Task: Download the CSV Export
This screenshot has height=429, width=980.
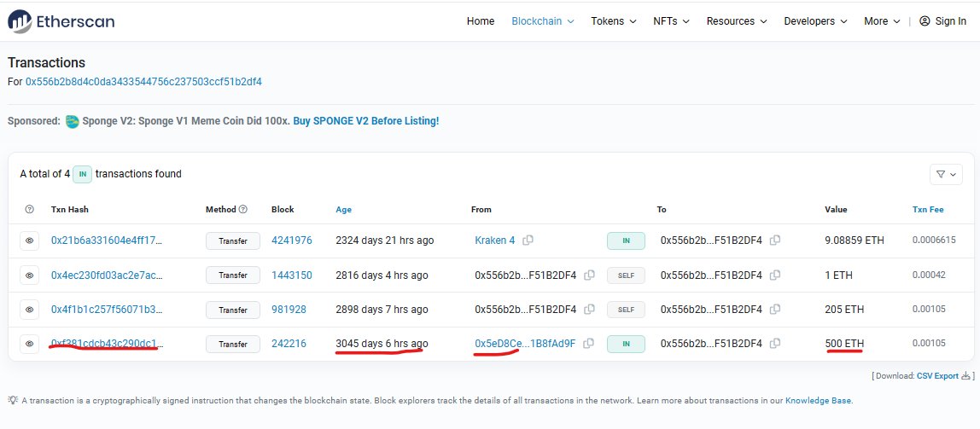Action: 937,375
